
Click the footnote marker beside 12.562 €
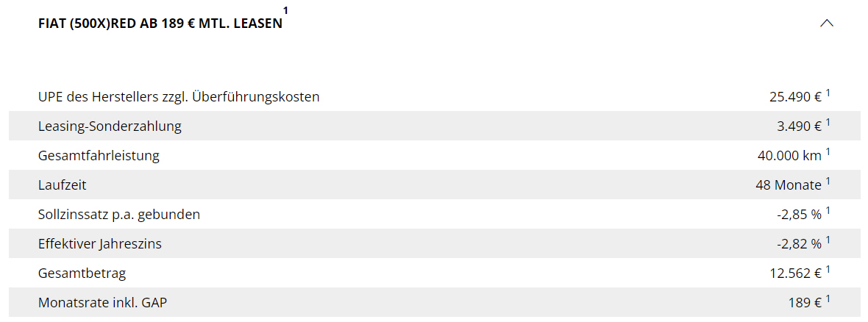point(828,270)
